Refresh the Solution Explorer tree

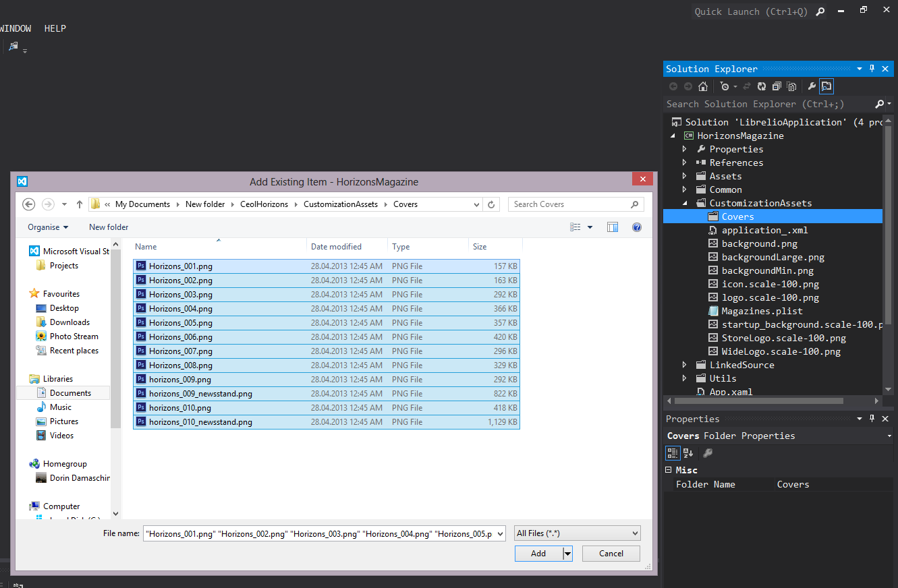click(762, 86)
